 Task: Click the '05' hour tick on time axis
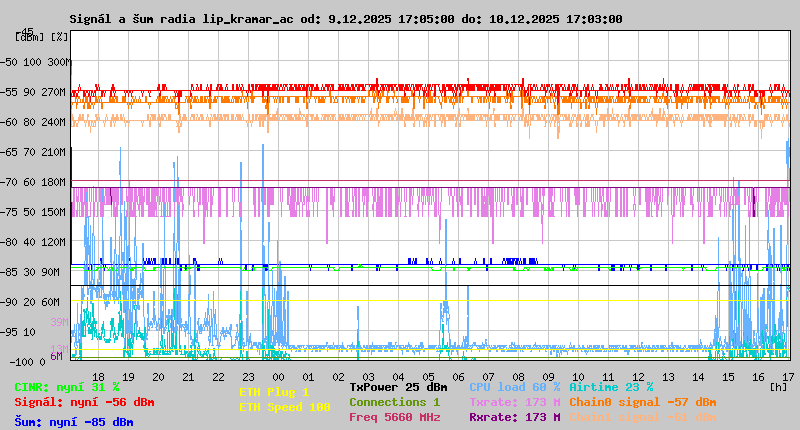click(x=429, y=377)
